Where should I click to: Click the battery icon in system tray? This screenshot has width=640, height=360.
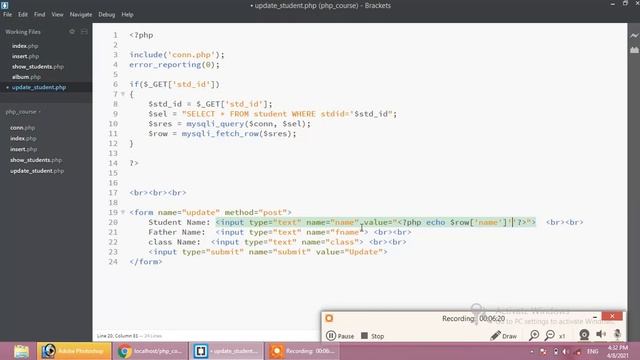[x=556, y=351]
